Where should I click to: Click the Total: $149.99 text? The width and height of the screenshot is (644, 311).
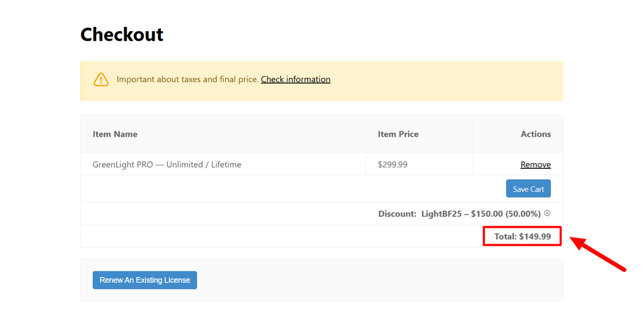pos(522,236)
